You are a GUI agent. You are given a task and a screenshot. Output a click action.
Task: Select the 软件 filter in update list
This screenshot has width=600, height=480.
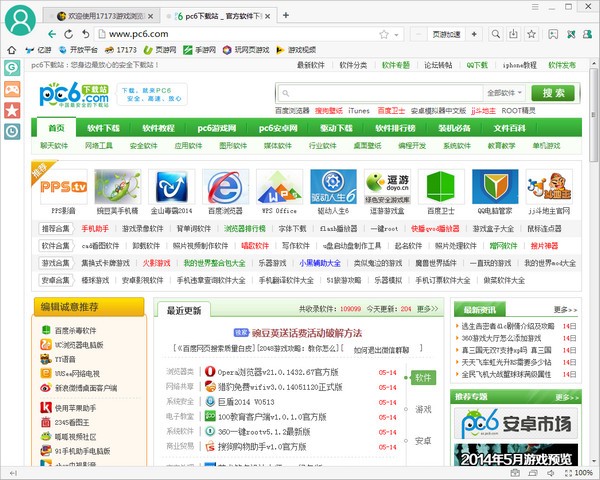(423, 378)
